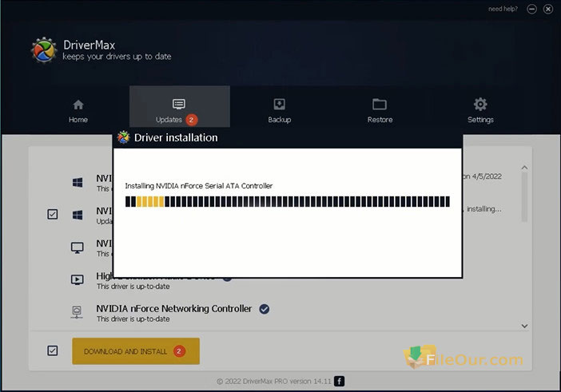Switch to the Updates tab
561x392 pixels.
pos(179,106)
